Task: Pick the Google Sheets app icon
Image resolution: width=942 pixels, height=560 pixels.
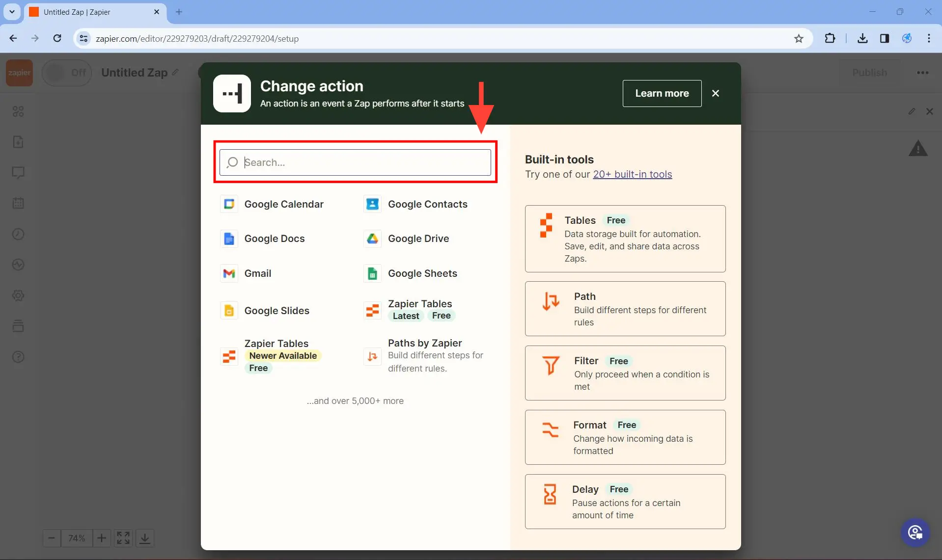Action: [x=373, y=273]
